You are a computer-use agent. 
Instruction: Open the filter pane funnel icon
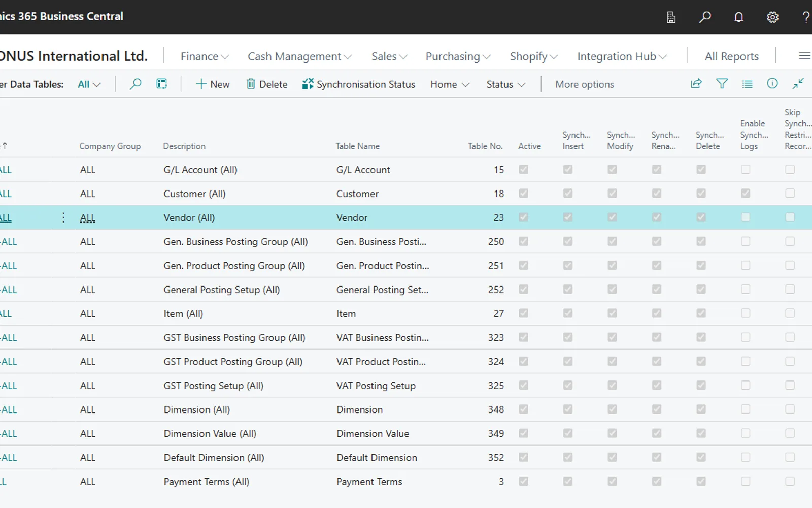[722, 83]
